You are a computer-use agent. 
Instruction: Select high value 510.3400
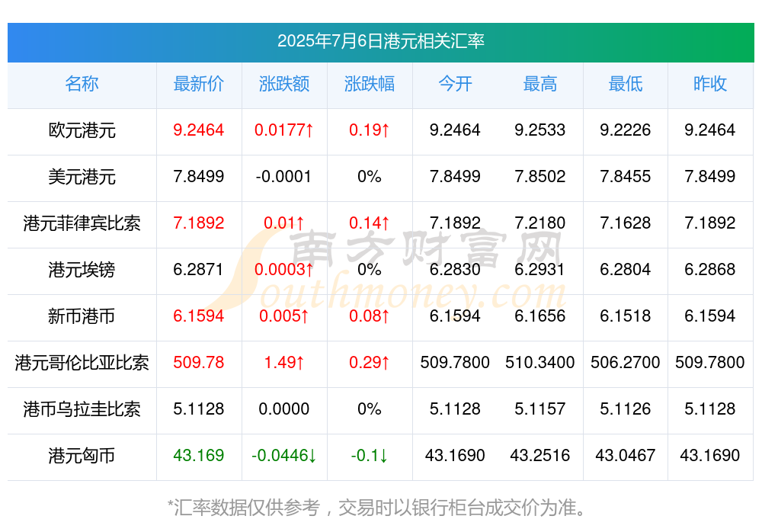(540, 362)
